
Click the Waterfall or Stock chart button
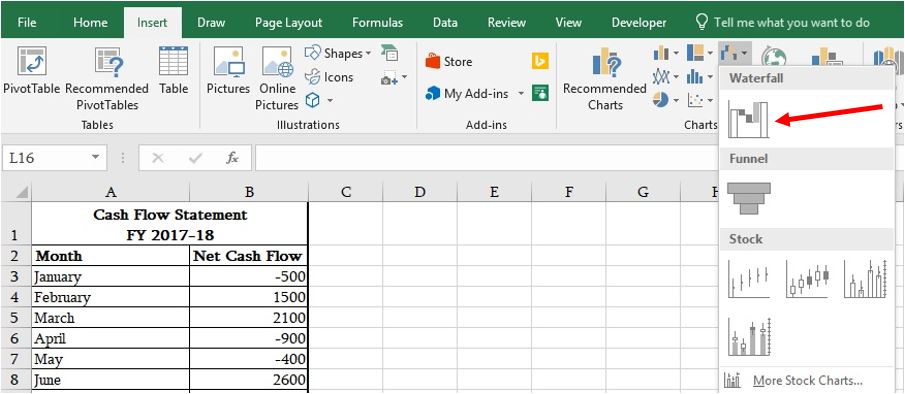tap(734, 54)
